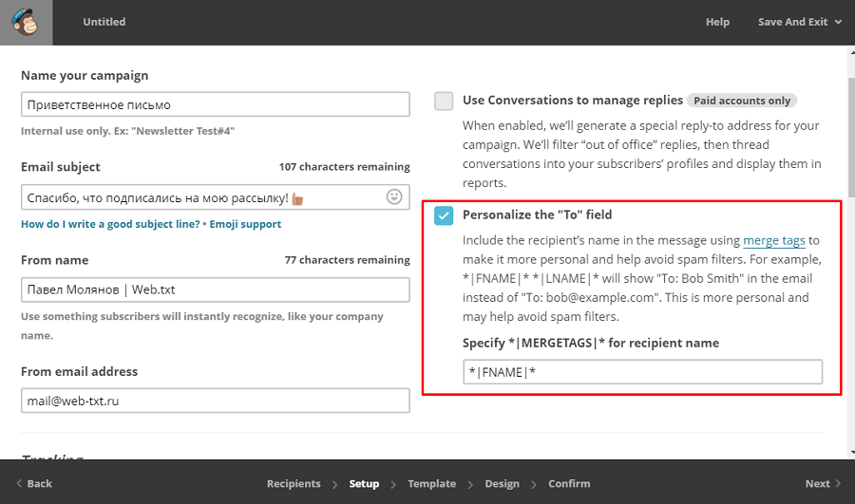Go to the Confirm step
Viewport: 855px width, 504px height.
[569, 483]
